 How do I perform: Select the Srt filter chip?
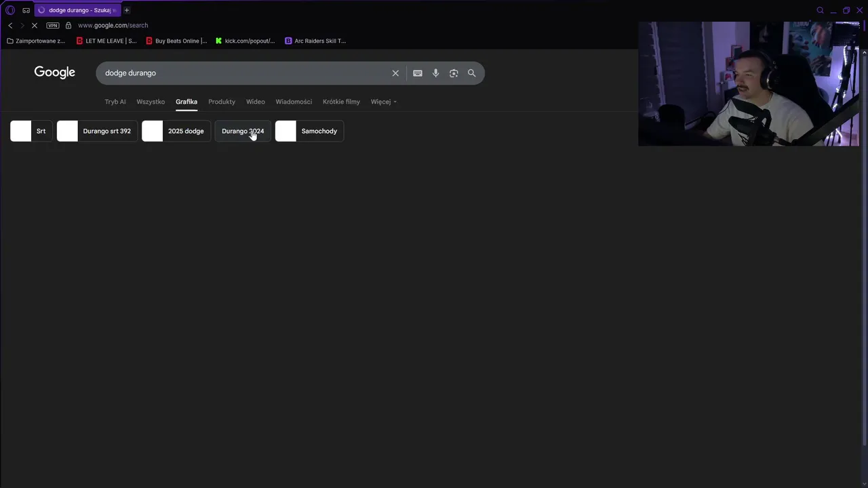tap(31, 131)
